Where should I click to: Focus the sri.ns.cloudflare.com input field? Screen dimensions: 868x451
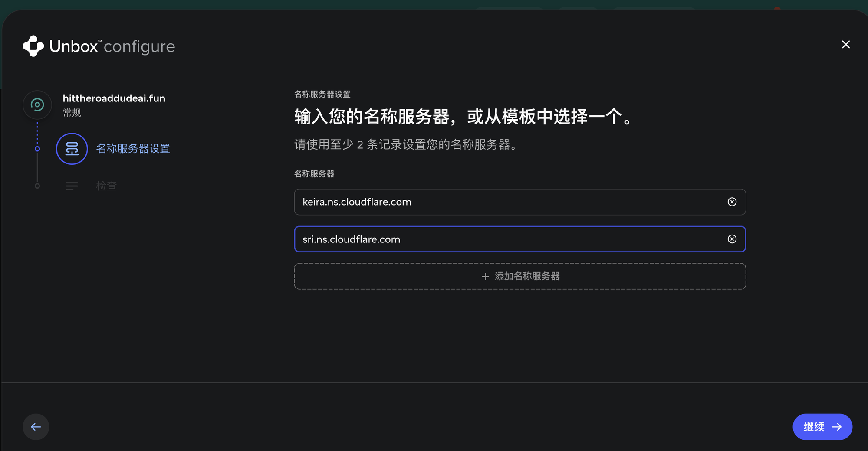tap(520, 239)
